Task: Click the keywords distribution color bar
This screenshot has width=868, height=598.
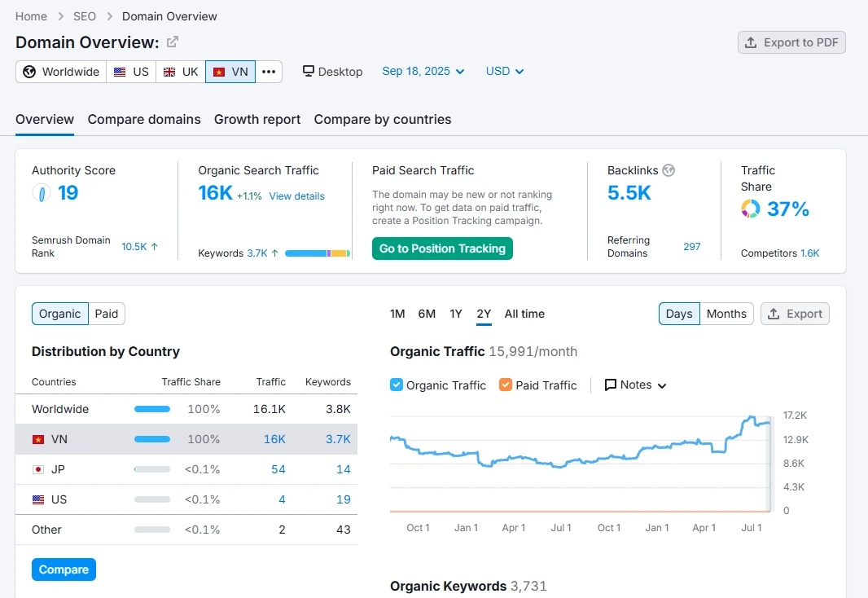Action: coord(317,253)
